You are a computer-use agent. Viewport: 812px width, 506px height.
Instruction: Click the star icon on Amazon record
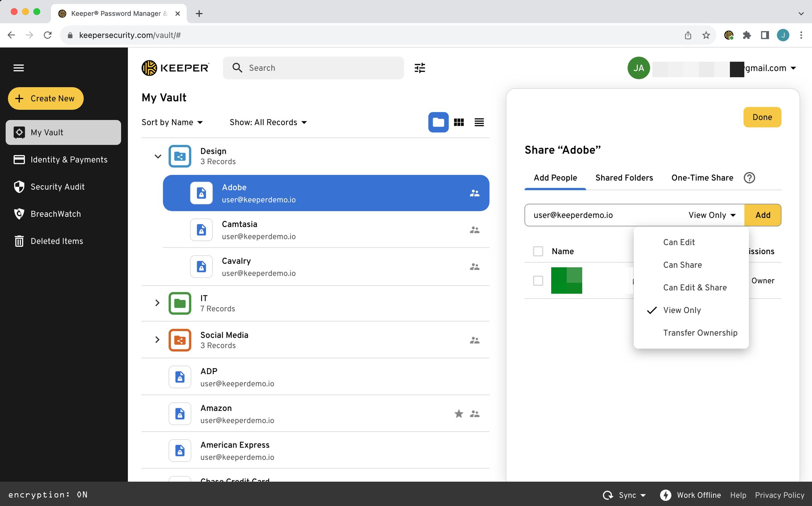(x=459, y=414)
